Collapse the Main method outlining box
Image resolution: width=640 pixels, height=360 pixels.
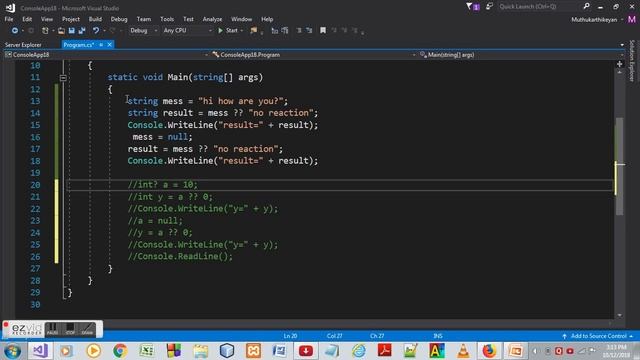tap(63, 78)
